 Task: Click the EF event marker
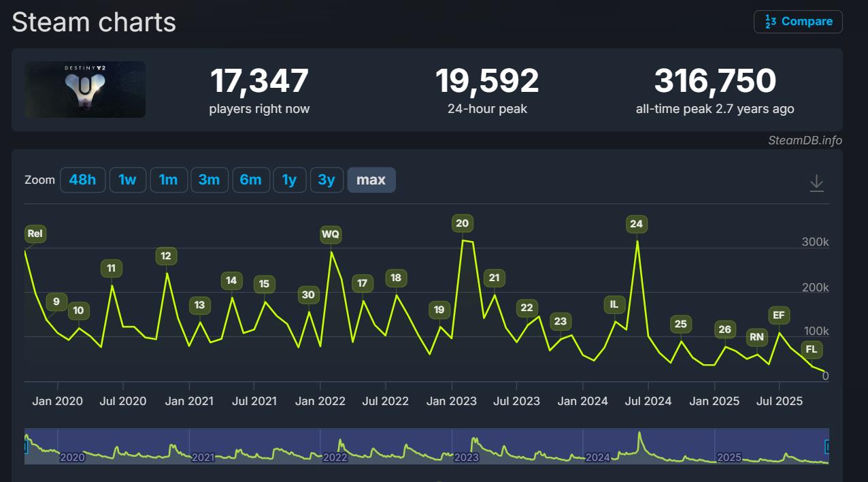[779, 315]
